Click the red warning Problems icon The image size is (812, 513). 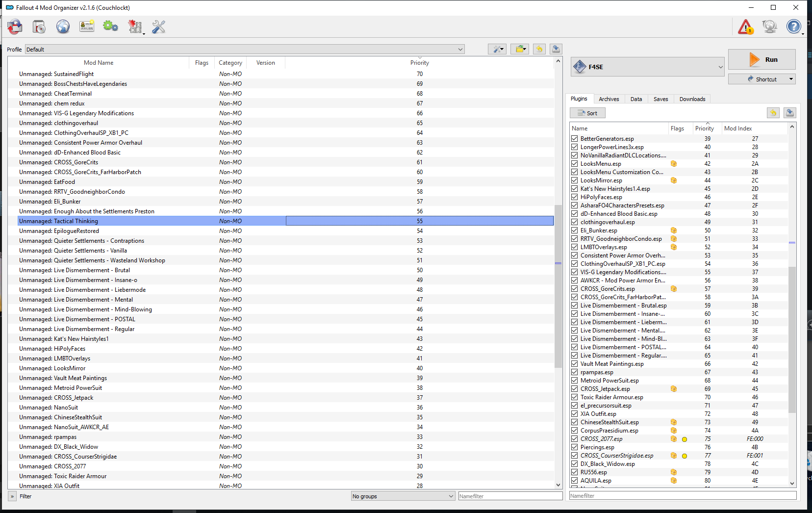point(745,26)
